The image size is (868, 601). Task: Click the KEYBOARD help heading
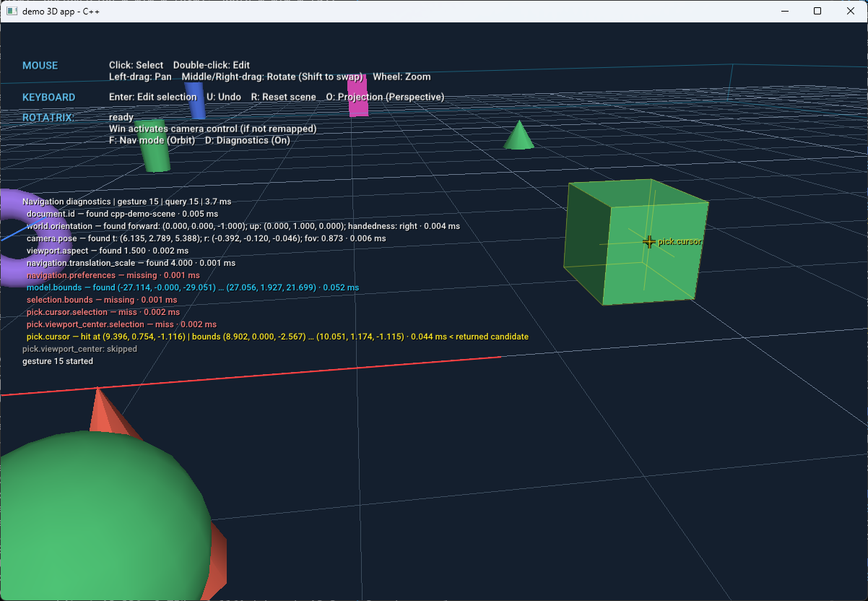[x=48, y=98]
